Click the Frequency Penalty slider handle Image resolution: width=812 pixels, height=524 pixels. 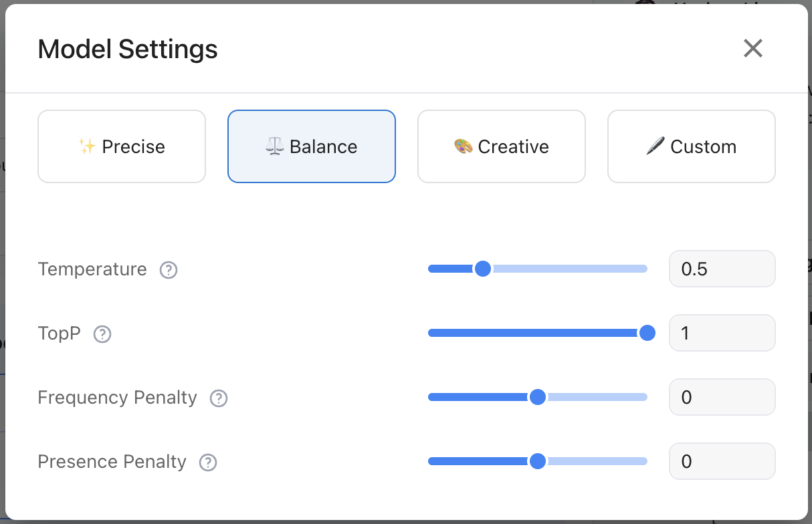537,397
